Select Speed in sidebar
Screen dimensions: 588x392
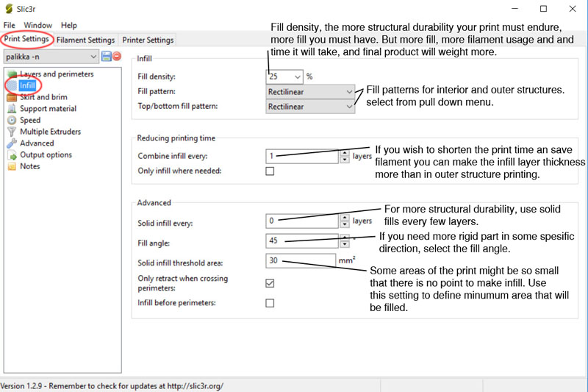(30, 120)
